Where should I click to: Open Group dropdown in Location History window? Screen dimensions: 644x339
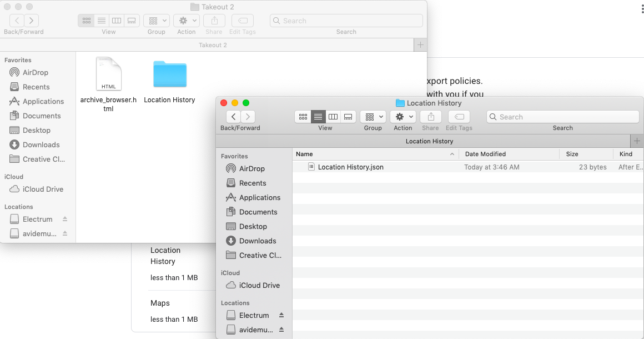point(373,117)
